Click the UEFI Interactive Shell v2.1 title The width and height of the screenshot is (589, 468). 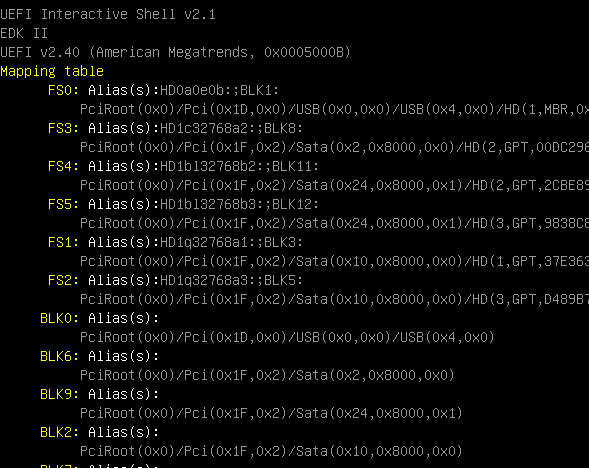click(108, 14)
